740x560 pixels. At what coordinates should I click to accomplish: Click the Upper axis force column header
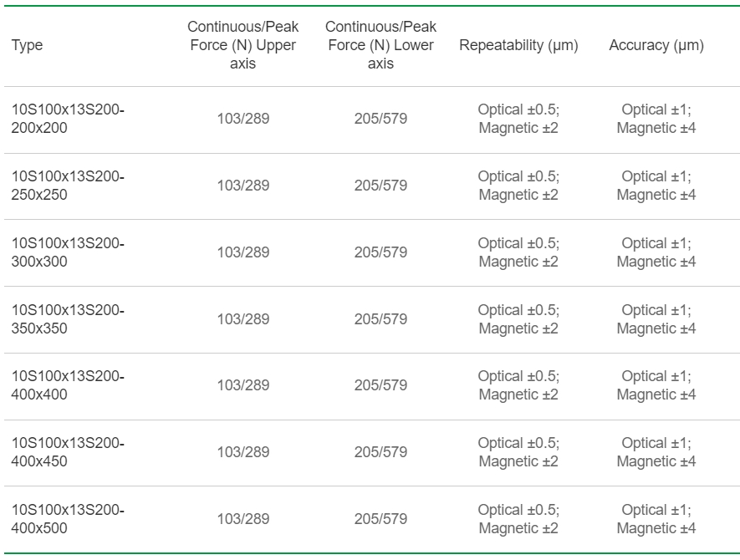(242, 45)
